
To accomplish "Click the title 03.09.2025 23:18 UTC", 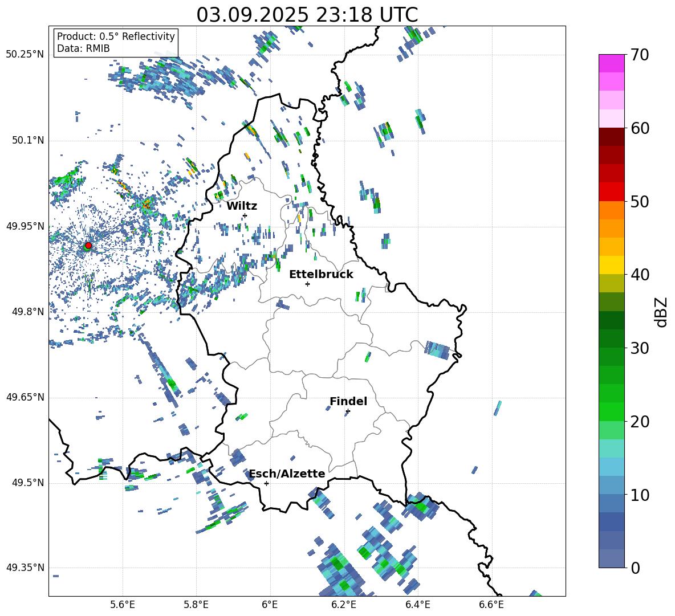I will point(307,15).
